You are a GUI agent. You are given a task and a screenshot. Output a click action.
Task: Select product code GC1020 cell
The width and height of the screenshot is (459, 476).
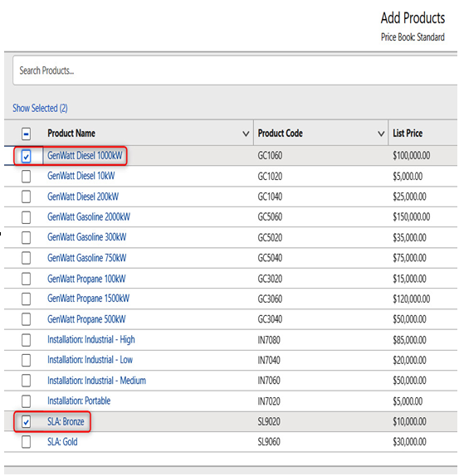click(x=270, y=177)
